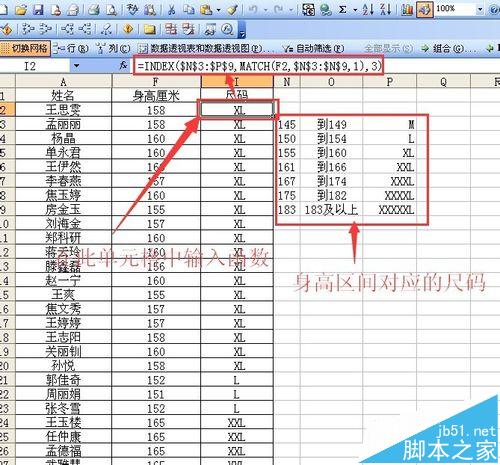
Task: Open the 行(R) menu item
Action: [x=71, y=49]
